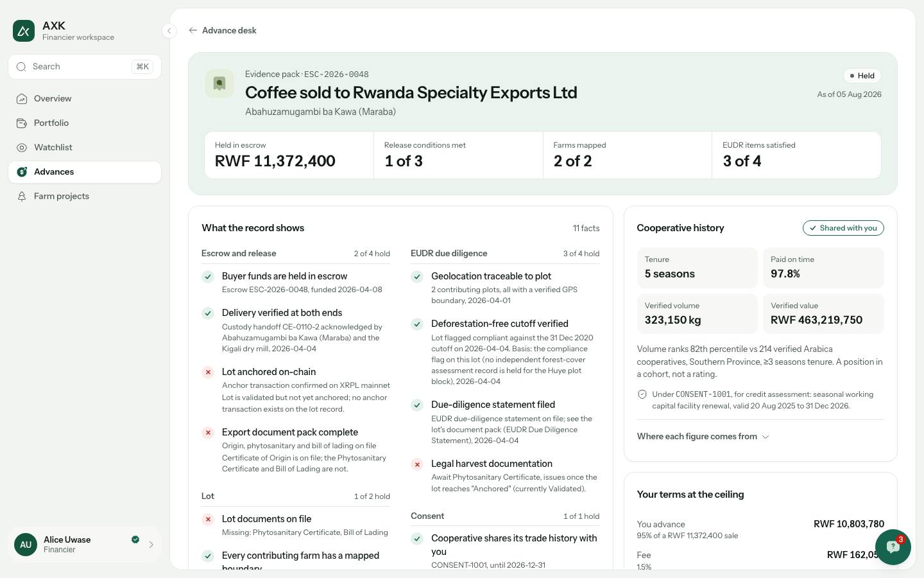The width and height of the screenshot is (924, 578).
Task: Open the chat support bubble
Action: (x=893, y=547)
